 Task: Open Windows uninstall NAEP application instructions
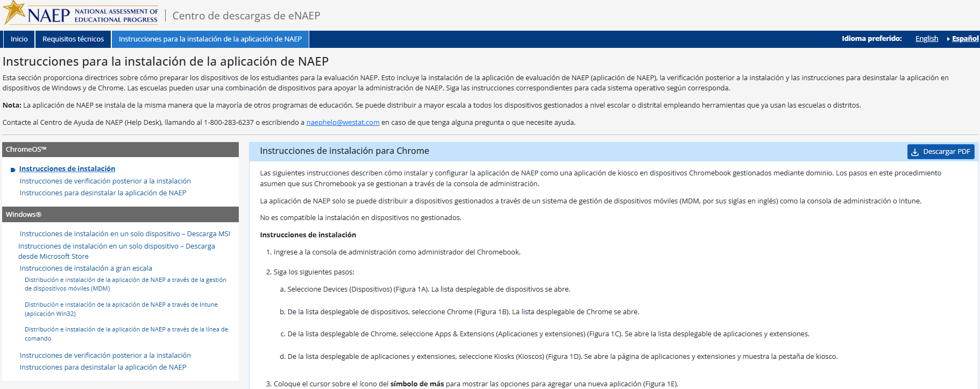(103, 367)
